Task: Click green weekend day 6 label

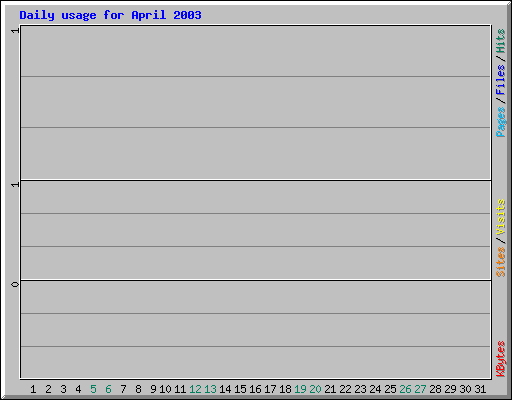Action: point(108,389)
